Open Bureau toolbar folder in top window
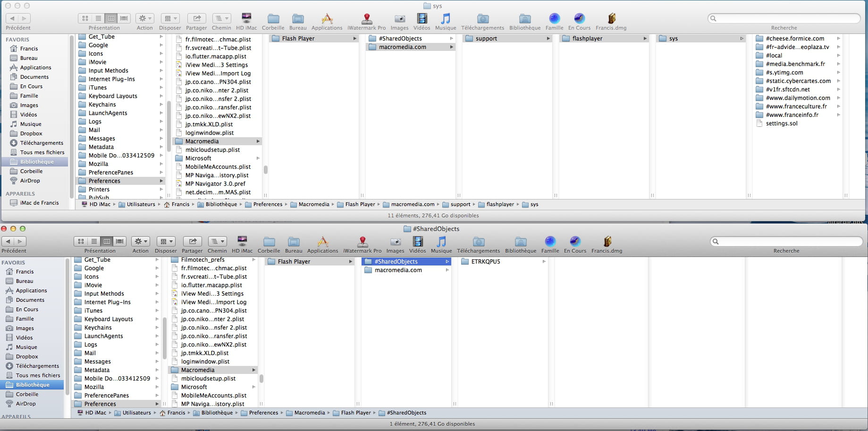 [x=298, y=18]
